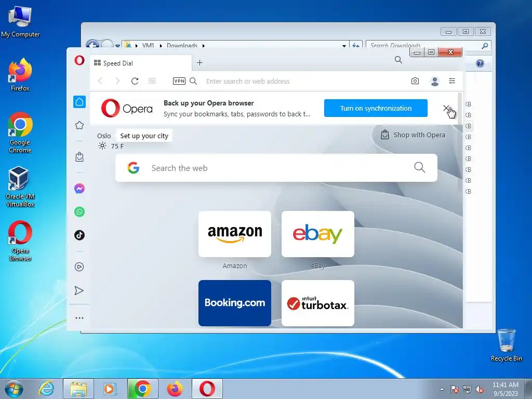The height and width of the screenshot is (399, 532).
Task: Reload the page
Action: [x=135, y=81]
